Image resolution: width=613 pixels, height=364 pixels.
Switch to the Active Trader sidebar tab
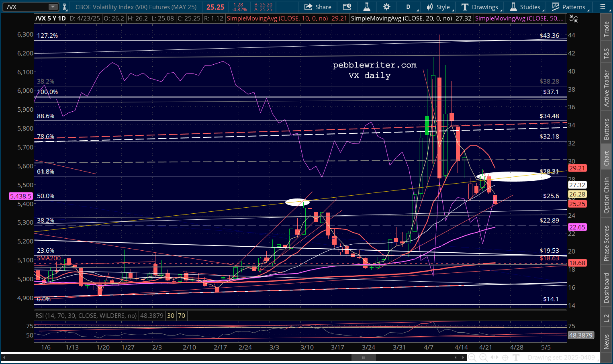606,88
